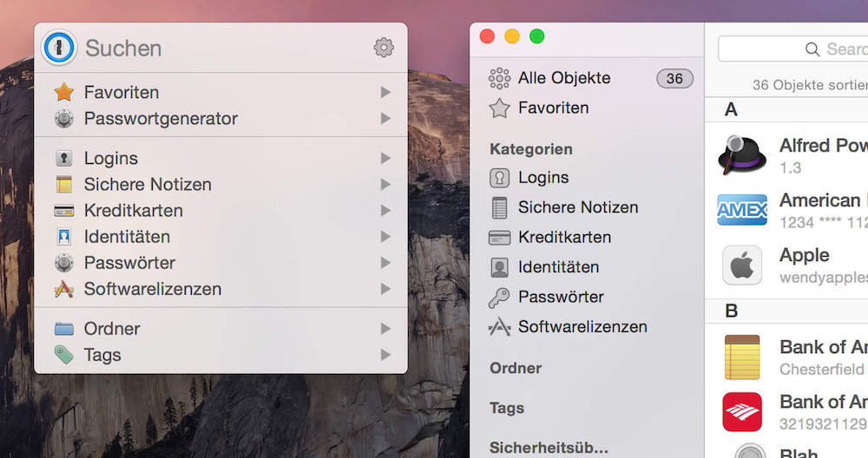Expand the Favoriten submenu arrow
868x458 pixels.
pos(385,92)
